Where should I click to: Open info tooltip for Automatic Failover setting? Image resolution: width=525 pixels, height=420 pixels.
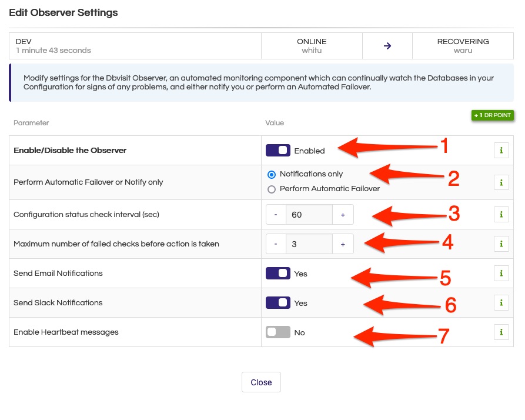501,182
